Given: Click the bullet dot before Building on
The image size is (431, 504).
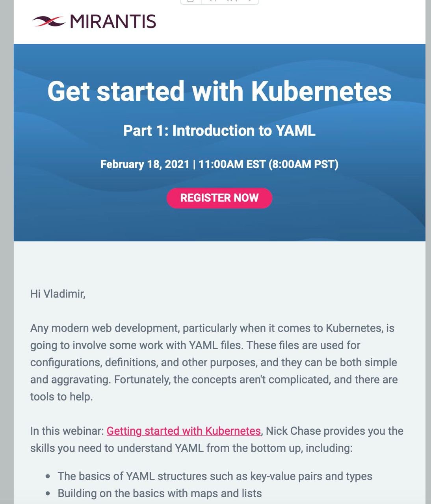Looking at the screenshot, I should click(x=48, y=494).
